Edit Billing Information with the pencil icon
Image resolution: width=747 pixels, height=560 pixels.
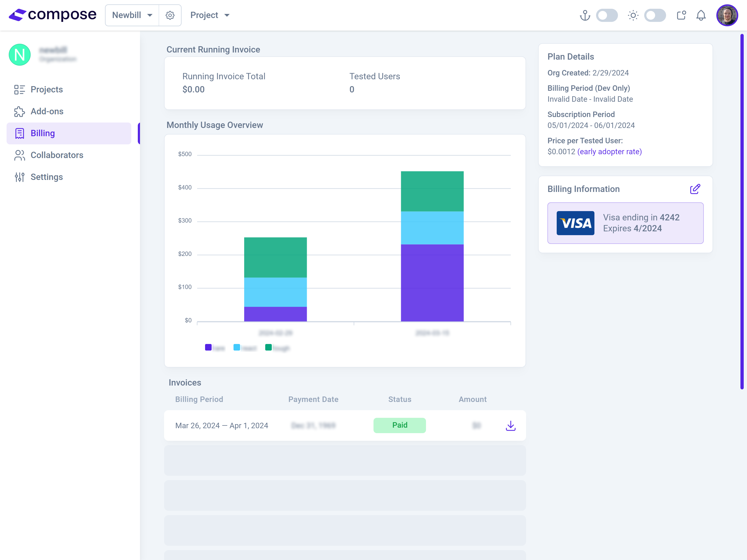tap(695, 189)
